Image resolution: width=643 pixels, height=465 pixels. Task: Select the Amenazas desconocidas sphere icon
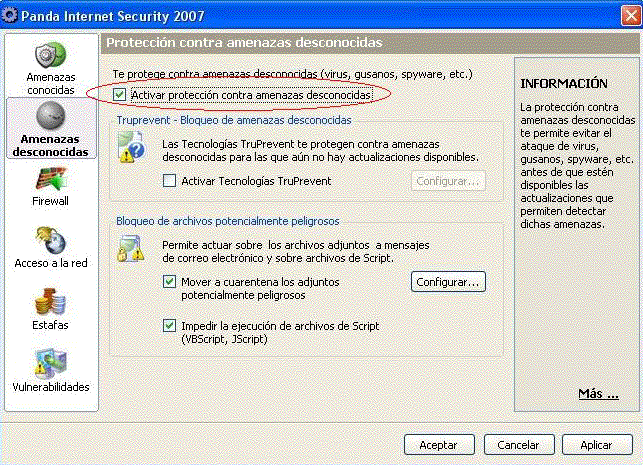tap(50, 117)
